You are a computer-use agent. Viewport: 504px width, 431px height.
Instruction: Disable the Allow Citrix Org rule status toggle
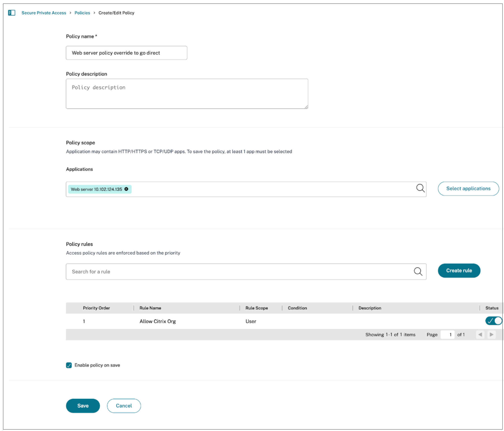[x=493, y=321]
